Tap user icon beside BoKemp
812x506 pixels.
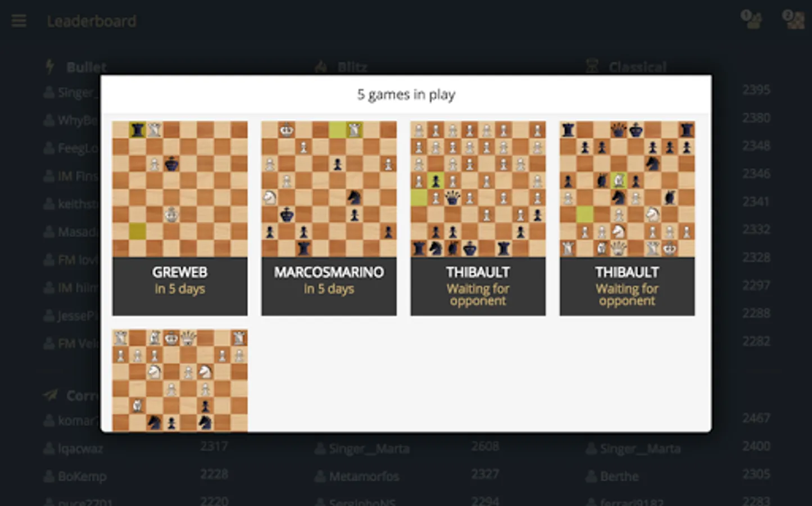pos(49,476)
